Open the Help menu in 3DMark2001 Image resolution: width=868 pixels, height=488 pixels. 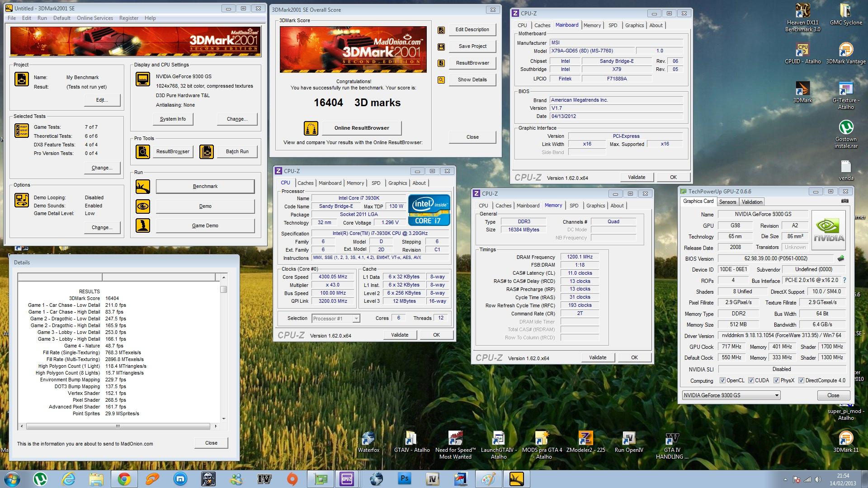[150, 18]
